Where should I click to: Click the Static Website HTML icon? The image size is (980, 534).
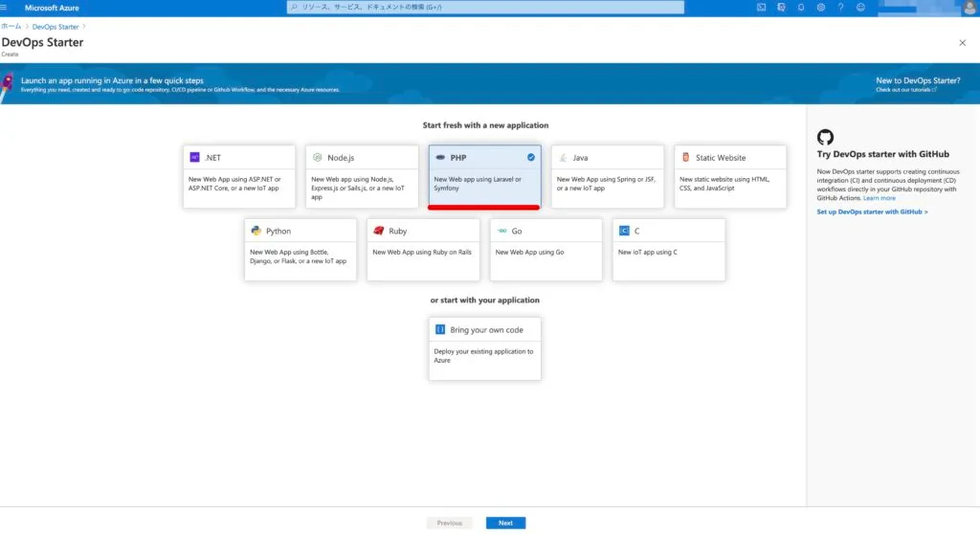685,158
